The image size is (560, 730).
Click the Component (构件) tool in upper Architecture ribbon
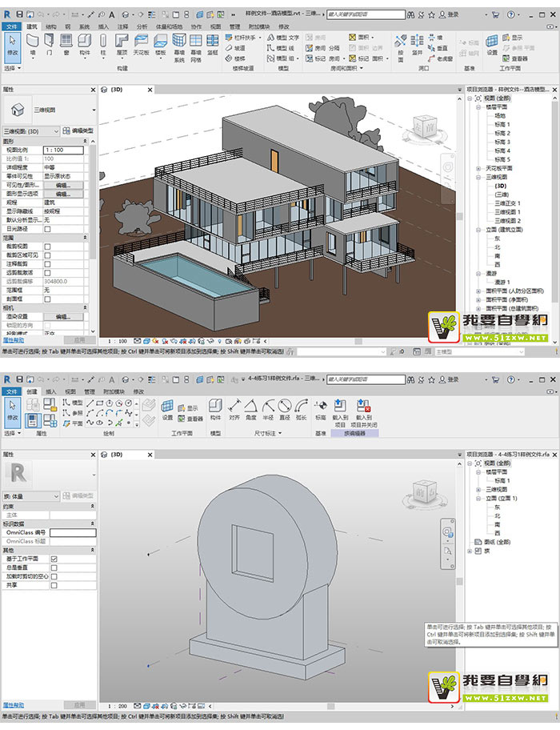click(84, 45)
